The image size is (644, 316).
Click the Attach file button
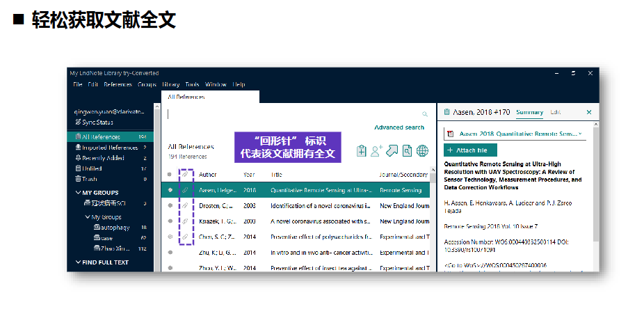point(470,150)
